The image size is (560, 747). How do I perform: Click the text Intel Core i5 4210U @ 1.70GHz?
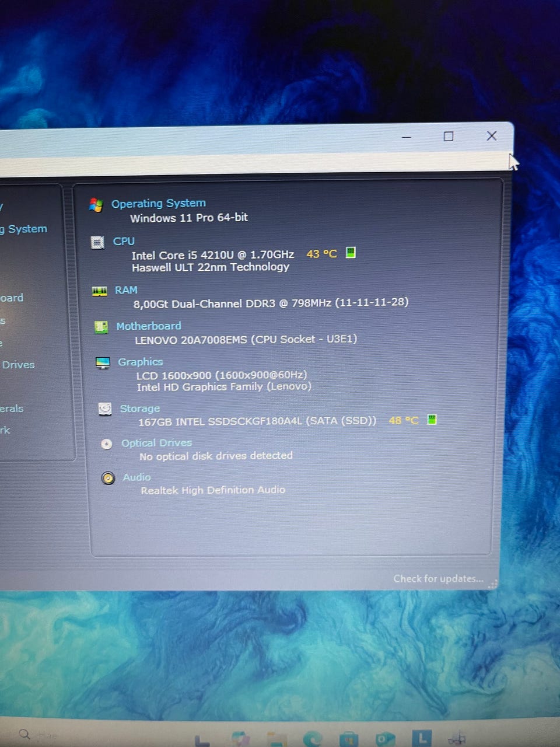click(213, 255)
